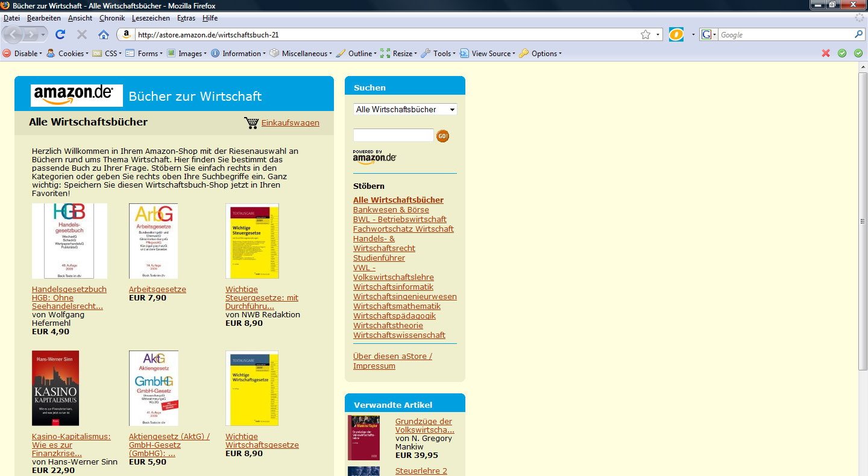Open the Lesezeichen menu
This screenshot has width=868, height=476.
[x=151, y=18]
